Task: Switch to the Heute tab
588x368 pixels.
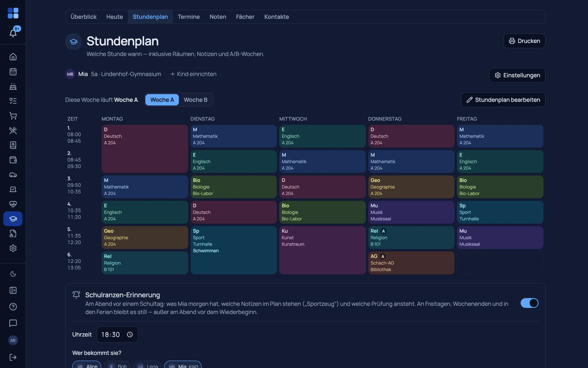Action: point(114,17)
